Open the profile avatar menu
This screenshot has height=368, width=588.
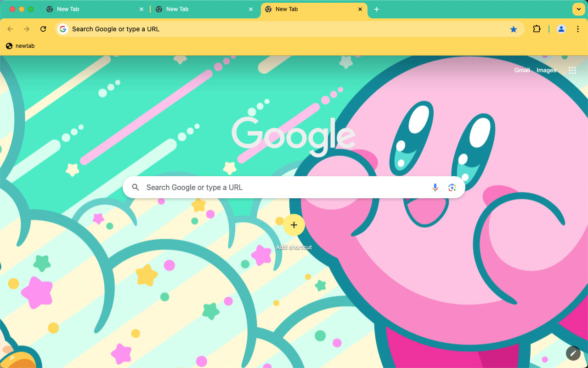[x=561, y=29]
